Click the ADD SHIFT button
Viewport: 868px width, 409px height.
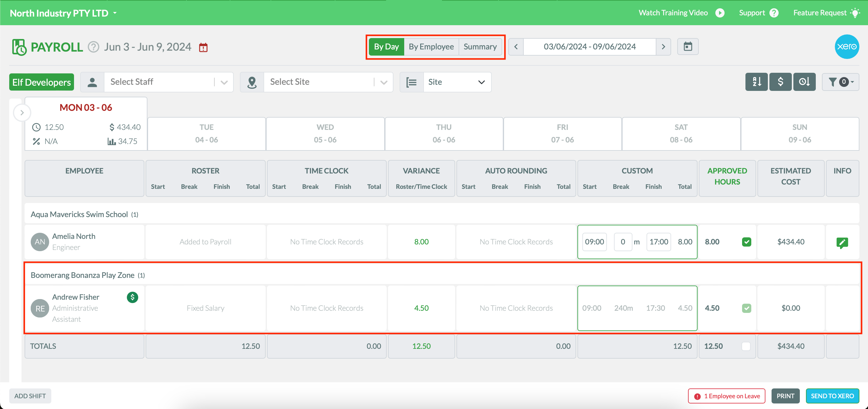click(30, 396)
